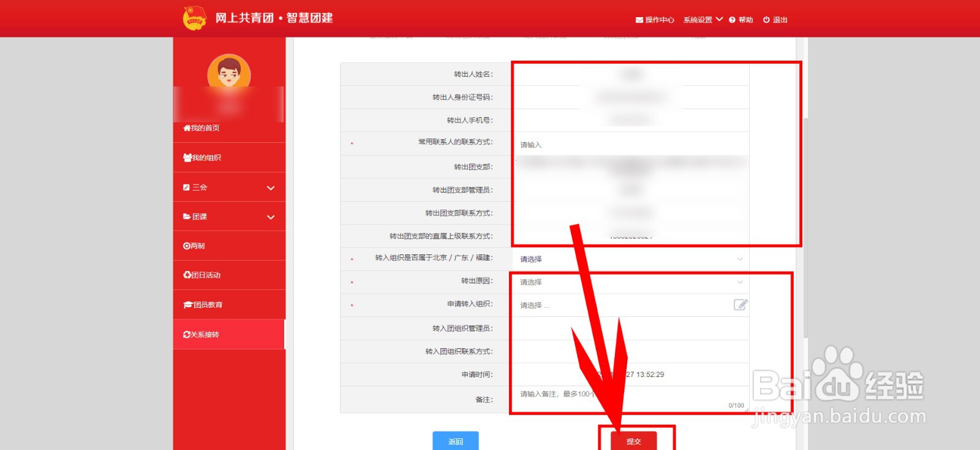Open 我的组织 in sidebar
The width and height of the screenshot is (980, 450).
[x=229, y=158]
